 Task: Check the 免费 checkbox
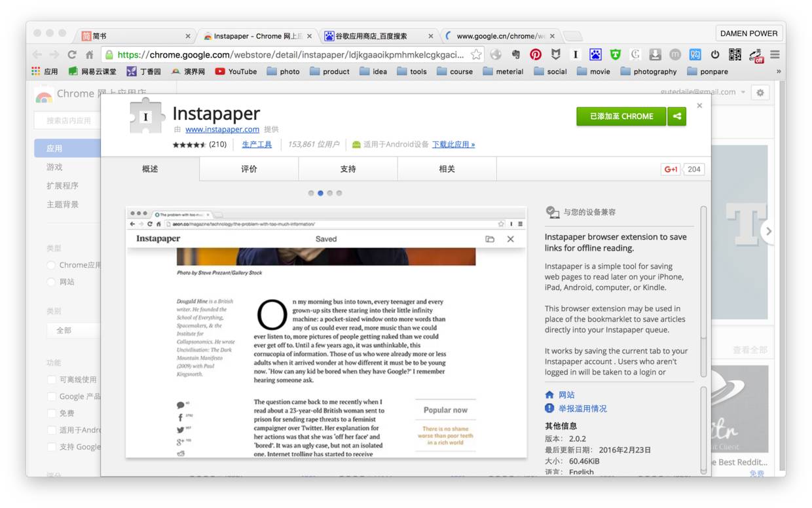coord(51,414)
